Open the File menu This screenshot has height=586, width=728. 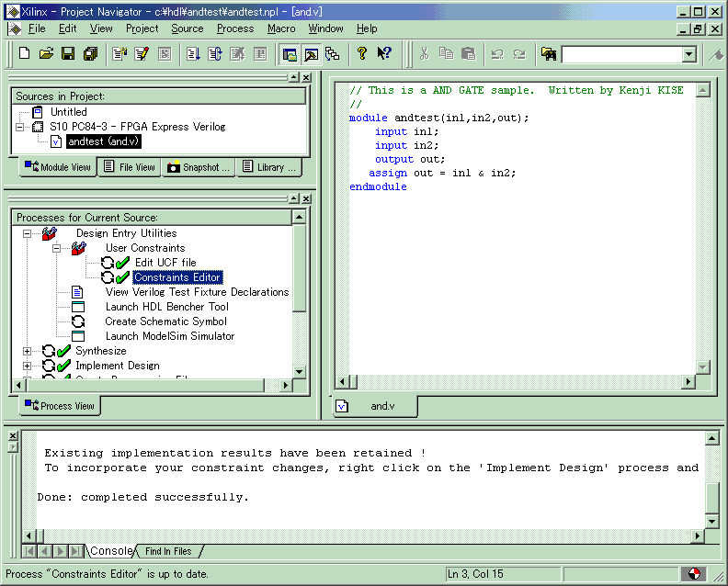tap(37, 28)
